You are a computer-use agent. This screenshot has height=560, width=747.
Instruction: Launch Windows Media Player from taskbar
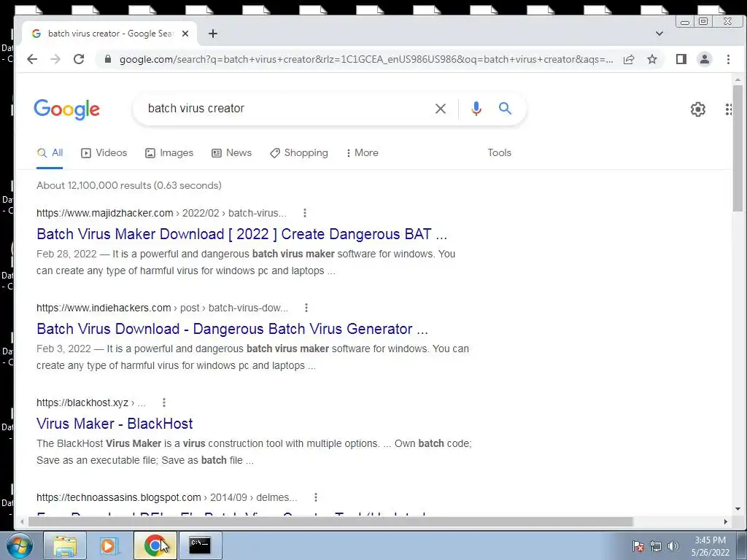point(109,545)
